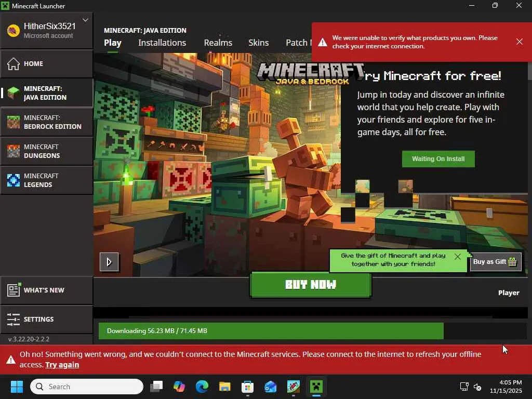The image size is (532, 399).
Task: Open Minecraft Legends in sidebar
Action: tap(46, 180)
